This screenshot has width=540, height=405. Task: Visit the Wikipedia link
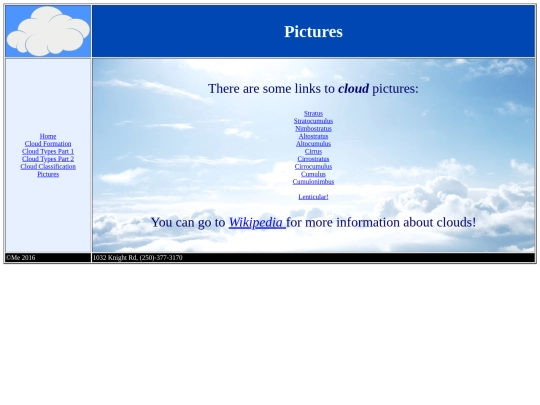(257, 222)
